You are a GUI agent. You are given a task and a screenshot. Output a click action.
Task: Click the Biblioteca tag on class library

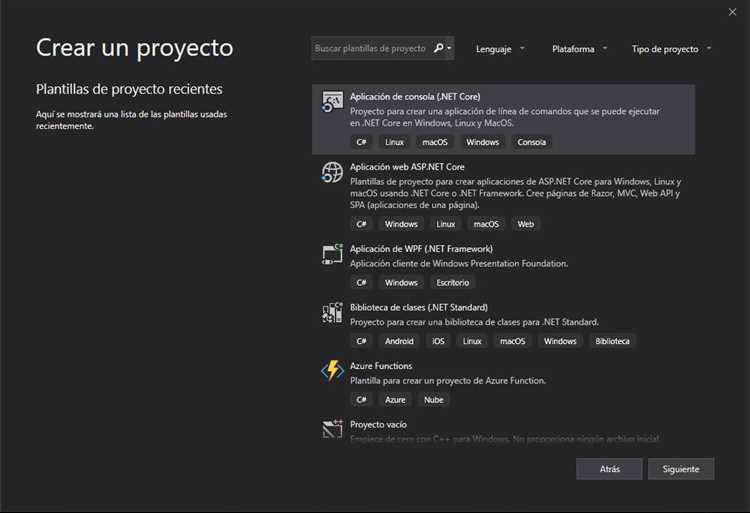[x=612, y=341]
